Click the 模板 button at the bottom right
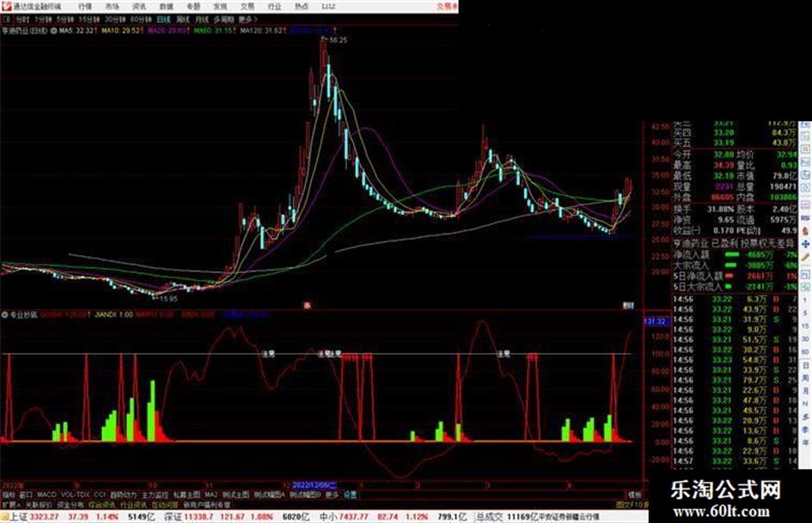The image size is (812, 523). click(634, 495)
